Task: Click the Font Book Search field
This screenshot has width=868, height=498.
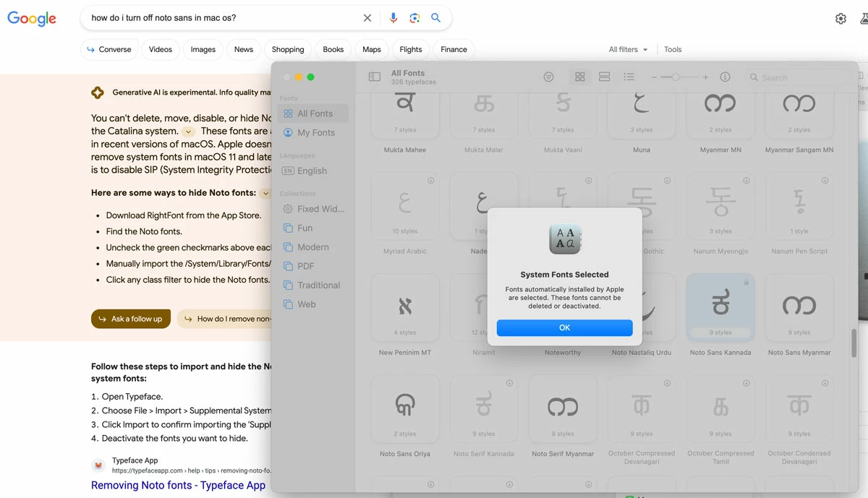Action: click(798, 77)
